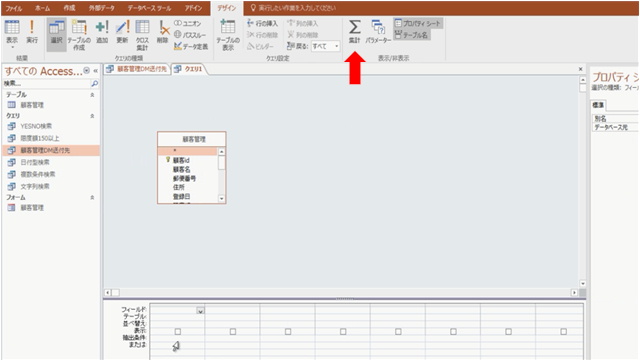
Task: Select 標準 tab in property sheet
Action: (x=598, y=105)
